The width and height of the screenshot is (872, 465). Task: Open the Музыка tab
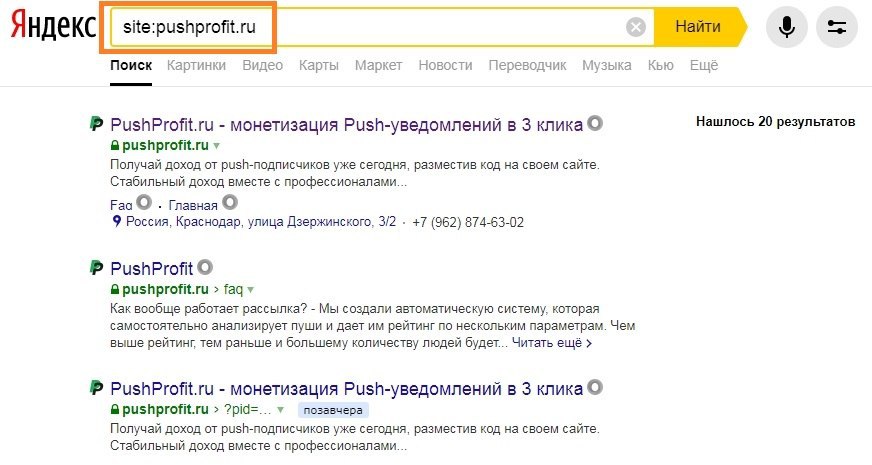[x=607, y=65]
